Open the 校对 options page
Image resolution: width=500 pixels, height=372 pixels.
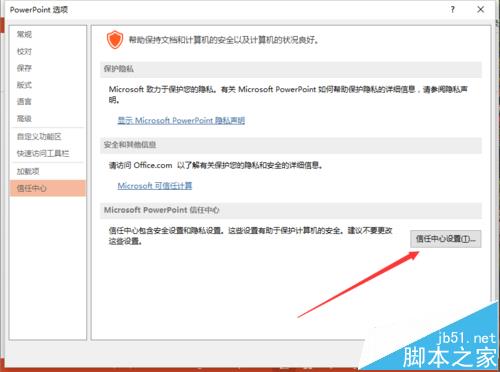tap(24, 51)
